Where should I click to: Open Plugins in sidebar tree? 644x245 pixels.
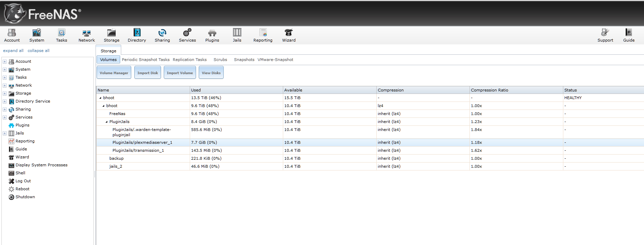tap(23, 125)
